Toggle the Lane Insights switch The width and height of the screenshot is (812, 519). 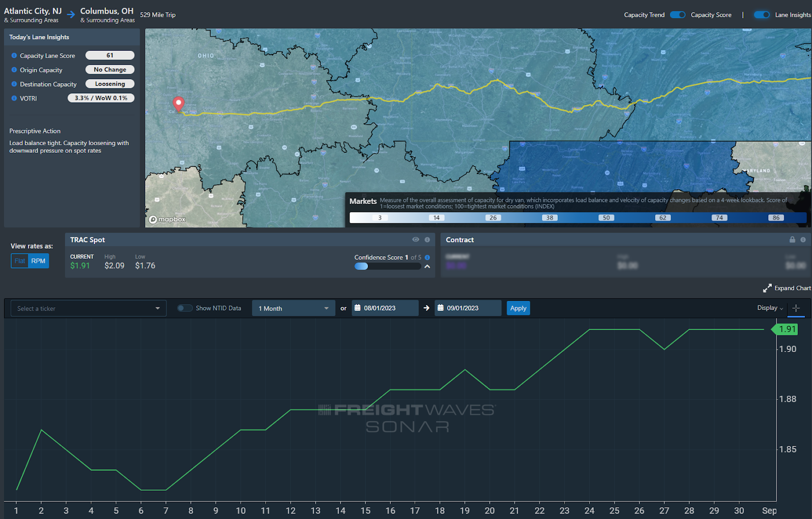click(x=762, y=15)
